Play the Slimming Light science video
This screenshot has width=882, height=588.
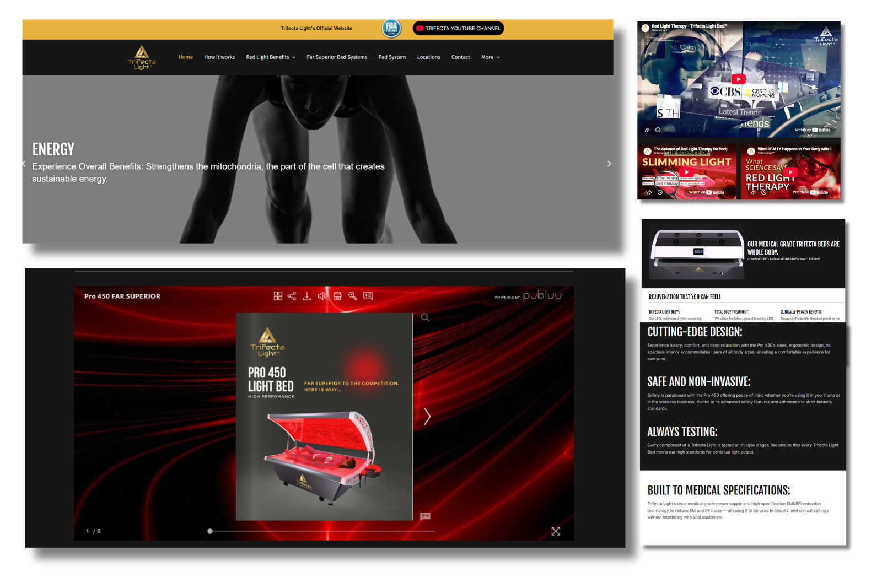coord(687,172)
